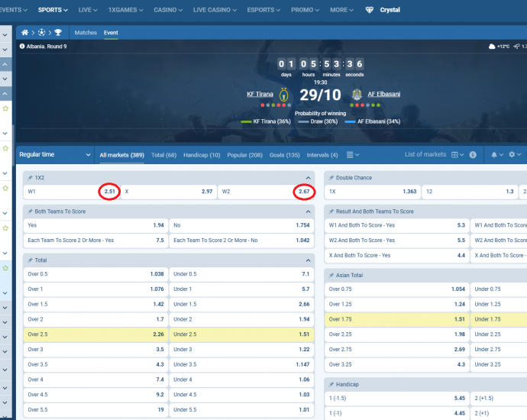Select the Intervals (4) tab
The height and width of the screenshot is (420, 527).
pos(322,155)
